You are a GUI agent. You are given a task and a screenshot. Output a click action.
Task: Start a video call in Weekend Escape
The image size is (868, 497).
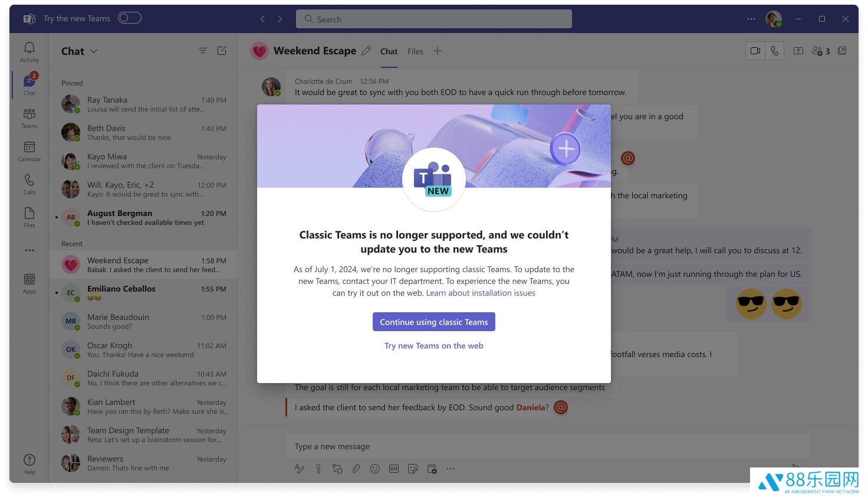tap(755, 51)
